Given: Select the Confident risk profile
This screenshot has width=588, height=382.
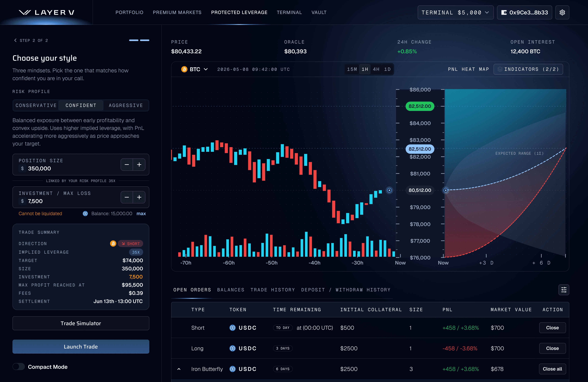Looking at the screenshot, I should [81, 106].
